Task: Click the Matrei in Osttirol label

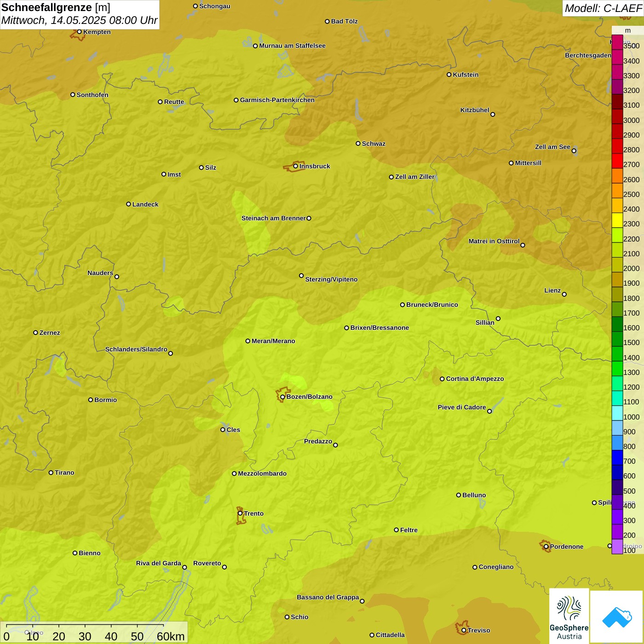Action: pos(494,241)
